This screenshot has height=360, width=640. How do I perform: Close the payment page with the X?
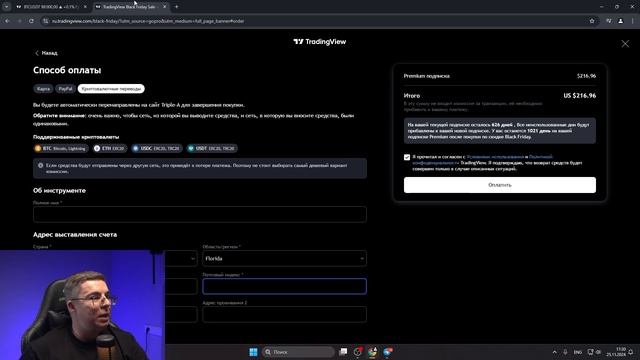click(x=625, y=44)
